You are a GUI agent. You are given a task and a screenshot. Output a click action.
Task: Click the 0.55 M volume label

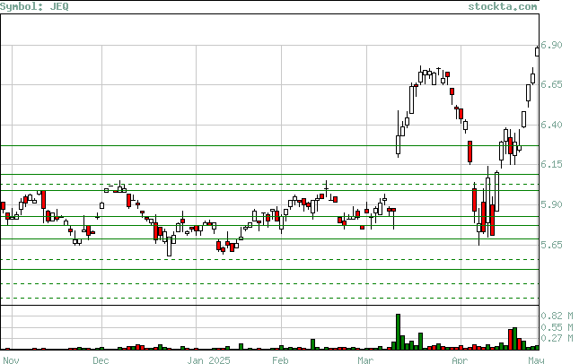(557, 327)
